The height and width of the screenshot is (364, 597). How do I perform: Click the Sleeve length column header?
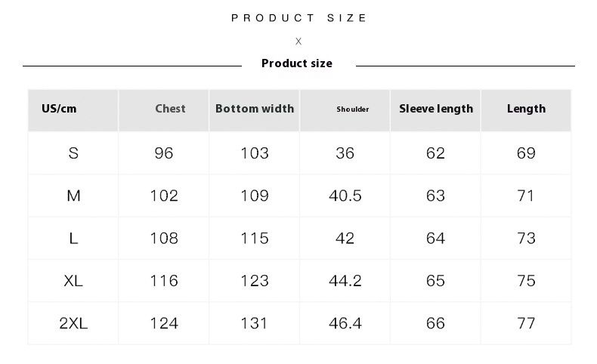tap(436, 109)
